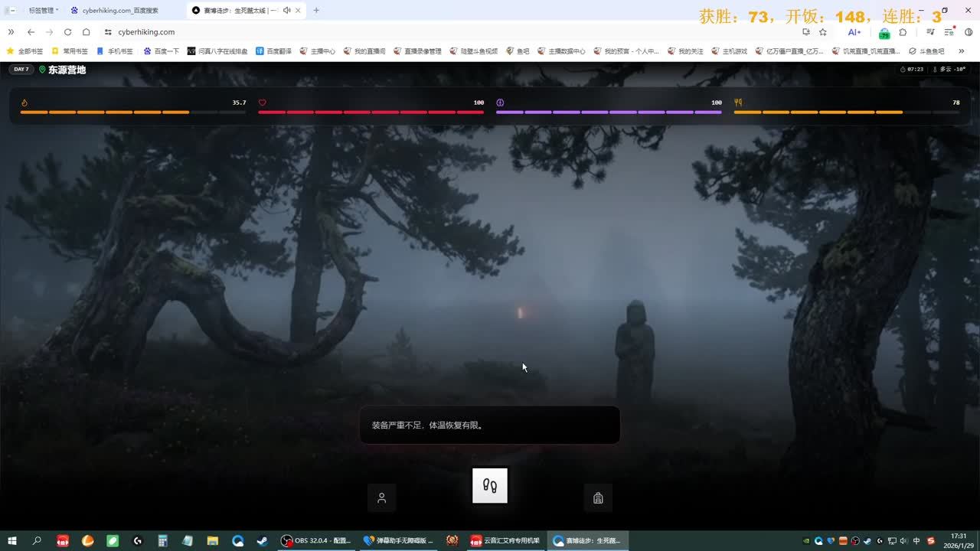Mute the tab using the speaker icon

click(286, 10)
